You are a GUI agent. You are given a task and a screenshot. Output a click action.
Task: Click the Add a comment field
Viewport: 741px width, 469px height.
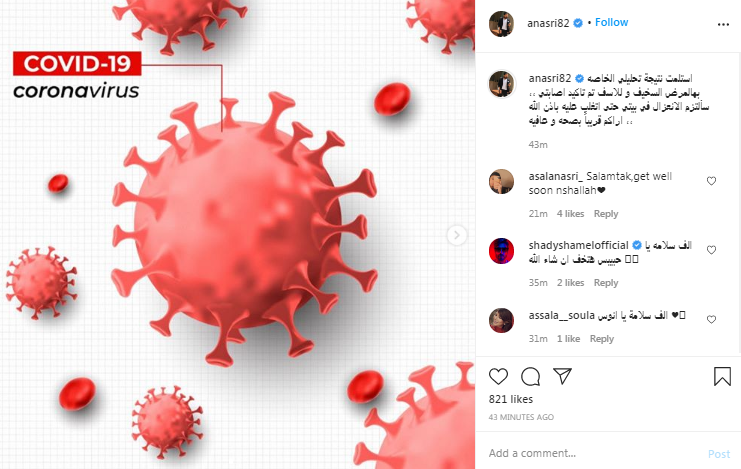click(x=595, y=453)
